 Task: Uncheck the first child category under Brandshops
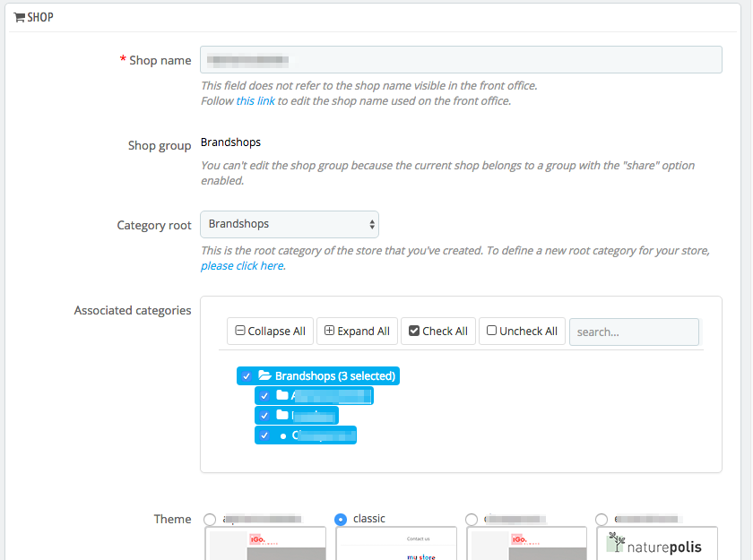[x=264, y=395]
